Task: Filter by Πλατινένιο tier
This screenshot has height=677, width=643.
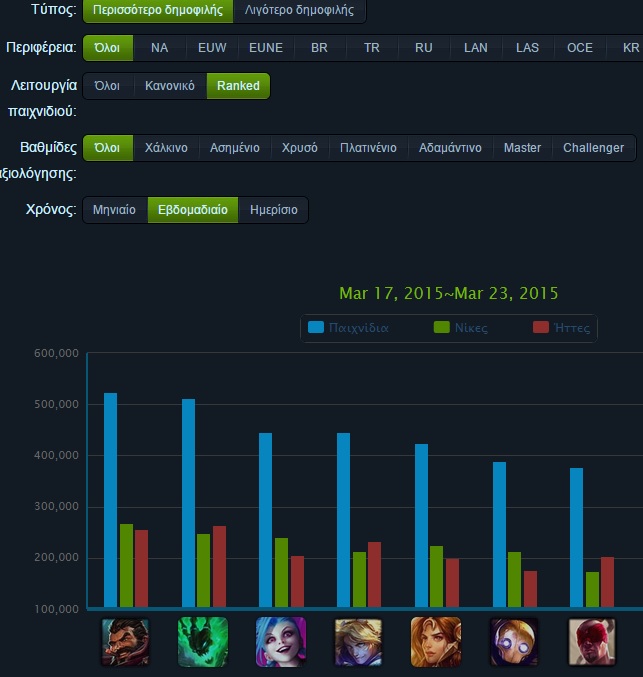Action: pos(368,148)
